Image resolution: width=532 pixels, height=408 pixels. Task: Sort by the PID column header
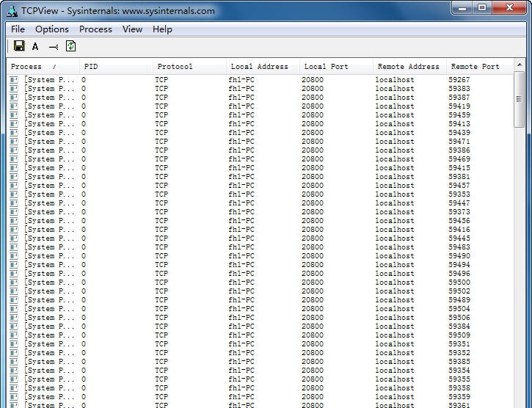point(116,67)
